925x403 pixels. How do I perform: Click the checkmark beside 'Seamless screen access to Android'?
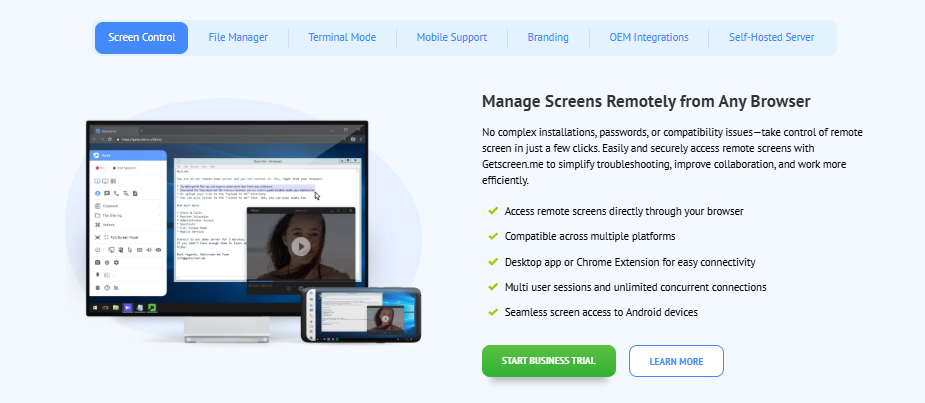493,312
